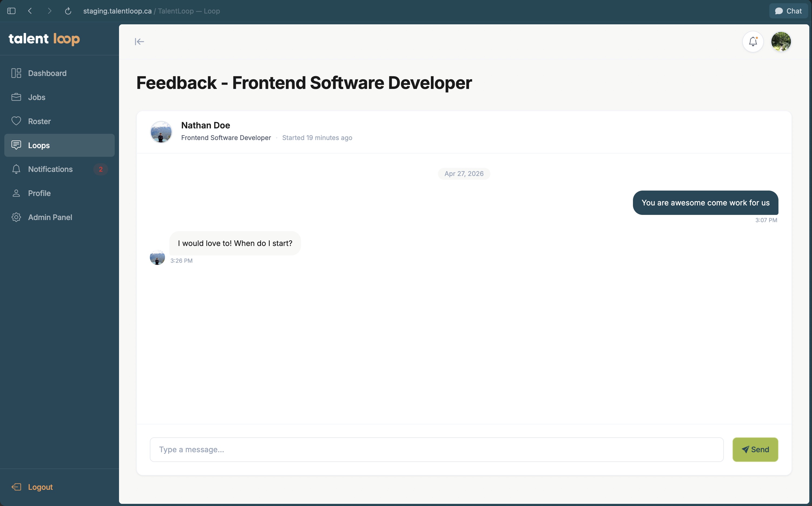Click the Jobs briefcase icon
The height and width of the screenshot is (506, 812).
pyautogui.click(x=16, y=97)
